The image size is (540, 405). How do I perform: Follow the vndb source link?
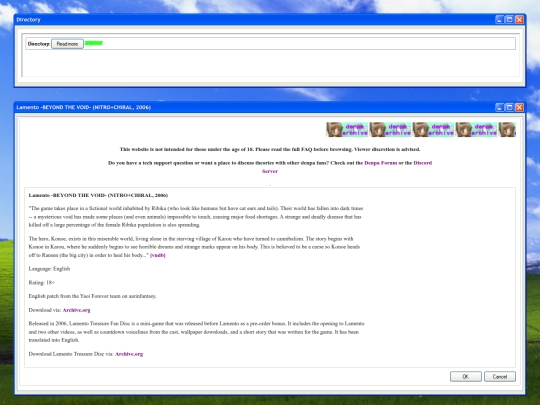(x=158, y=255)
